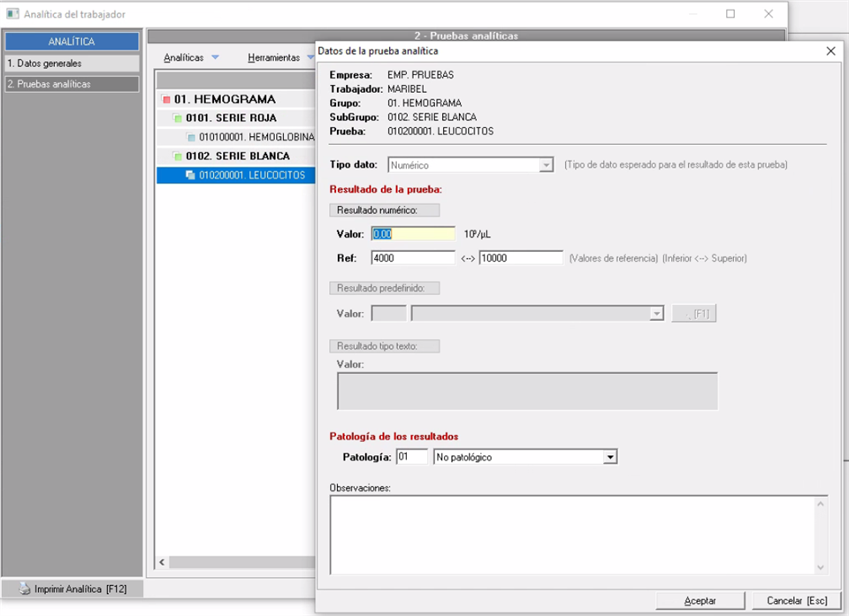849x616 pixels.
Task: Open the Patología dropdown list
Action: 609,457
